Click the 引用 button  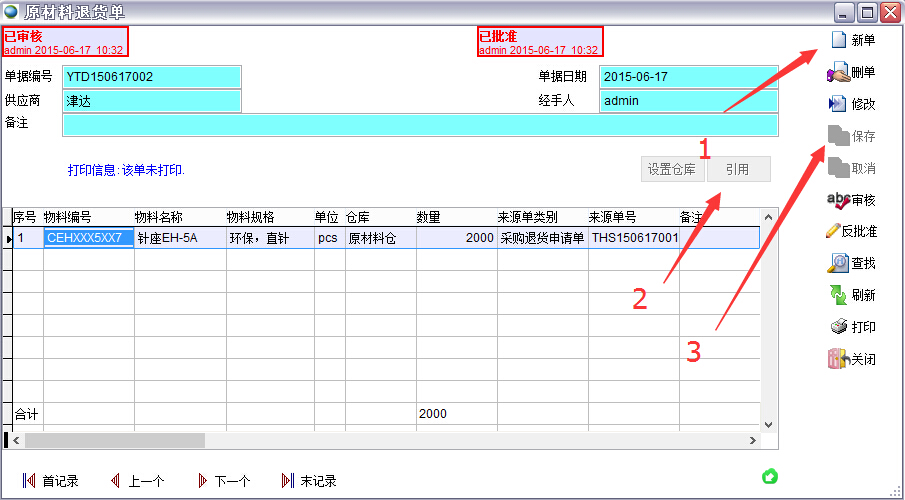(738, 169)
